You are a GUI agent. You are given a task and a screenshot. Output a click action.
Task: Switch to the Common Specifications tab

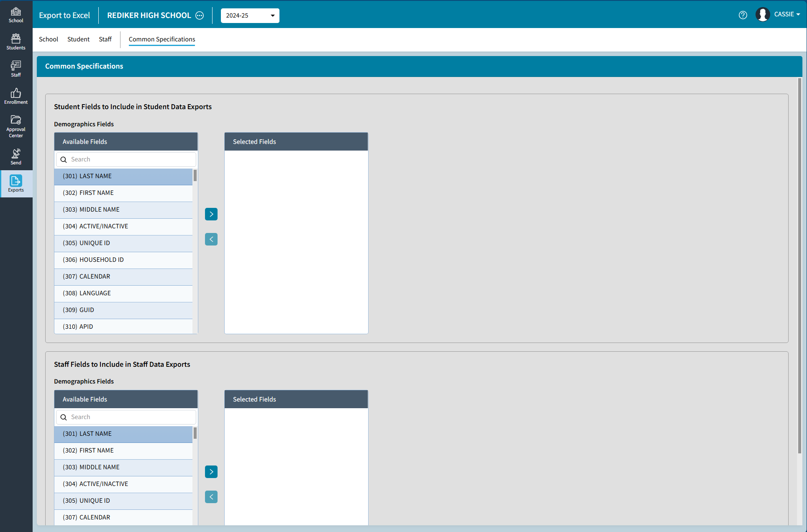click(161, 39)
